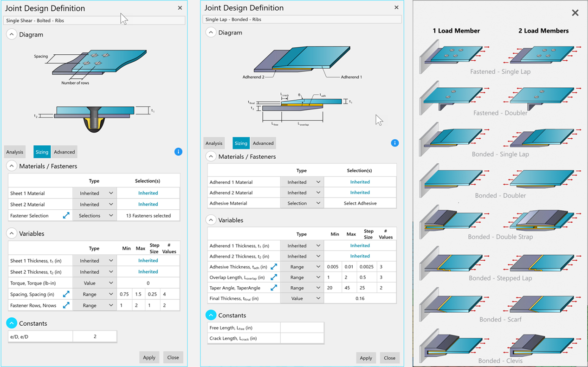Select Bonded Stepped Lap, 1 Load Member
This screenshot has width=588, height=367.
pos(455,263)
